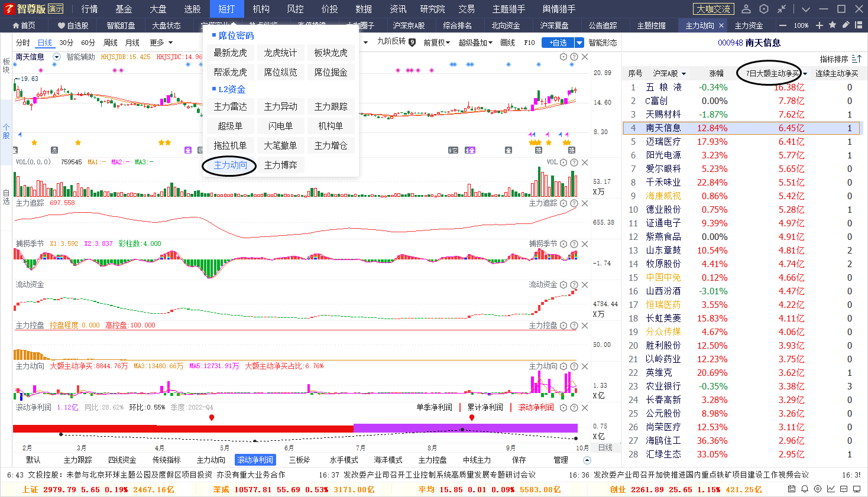Viewport: 868px width, 497px height.
Task: Open settings gear for the 主力追踪 panel
Action: coord(563,203)
